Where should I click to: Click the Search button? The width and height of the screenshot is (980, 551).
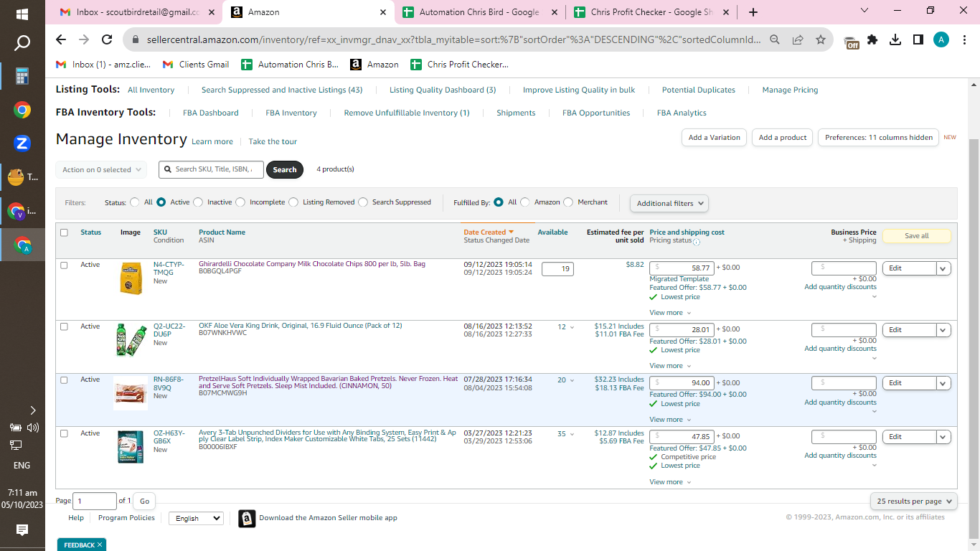(285, 170)
